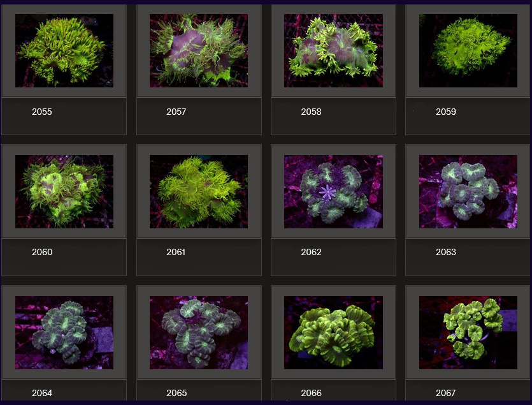Select the 2062 caption label
The image size is (532, 405).
coord(311,252)
